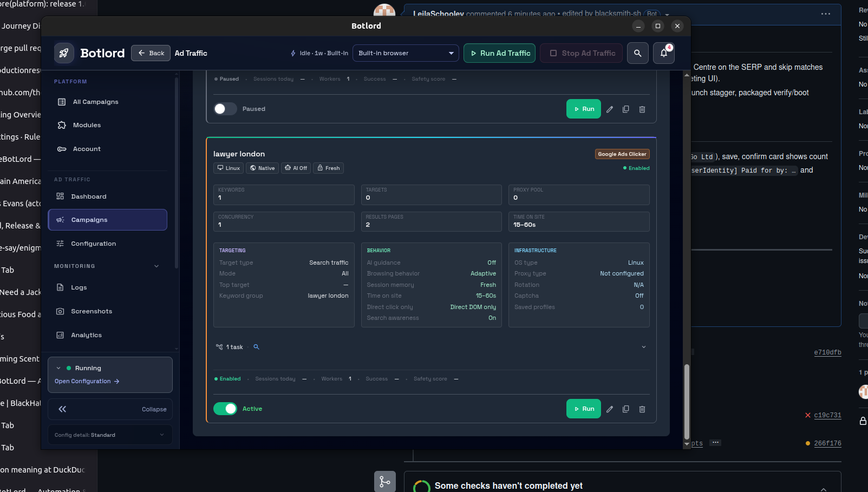Click the pencil icon on the Paused campaign

pyautogui.click(x=610, y=109)
